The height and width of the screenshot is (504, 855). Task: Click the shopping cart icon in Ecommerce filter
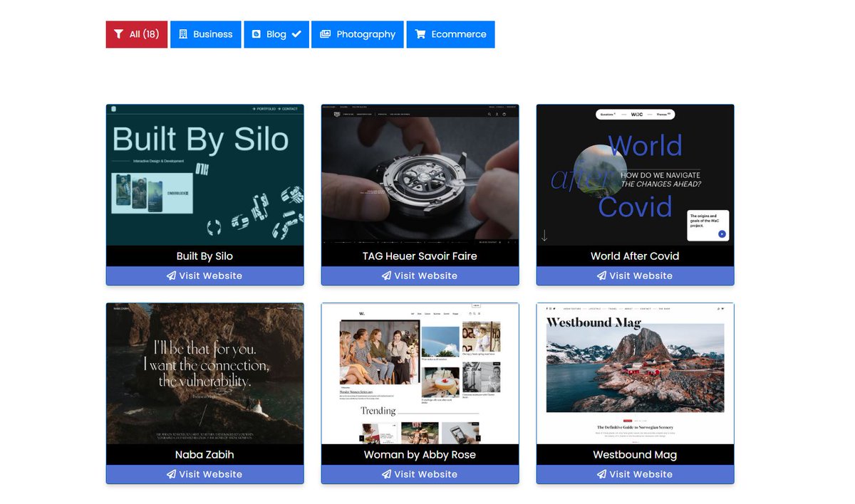[420, 34]
